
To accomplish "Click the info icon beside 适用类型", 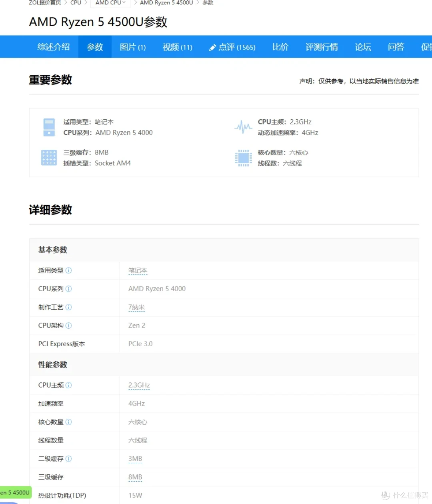I will click(x=68, y=270).
